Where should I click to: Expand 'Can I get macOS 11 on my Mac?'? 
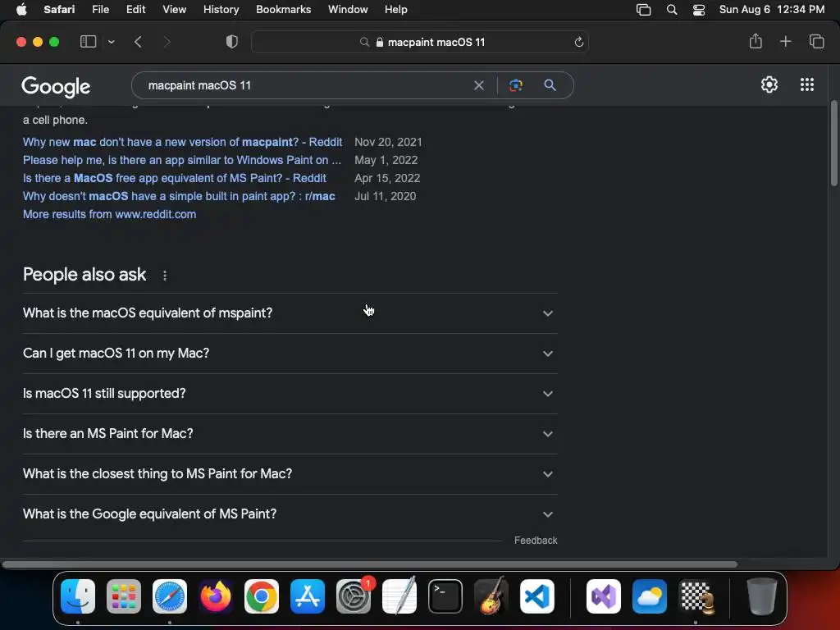pyautogui.click(x=290, y=354)
